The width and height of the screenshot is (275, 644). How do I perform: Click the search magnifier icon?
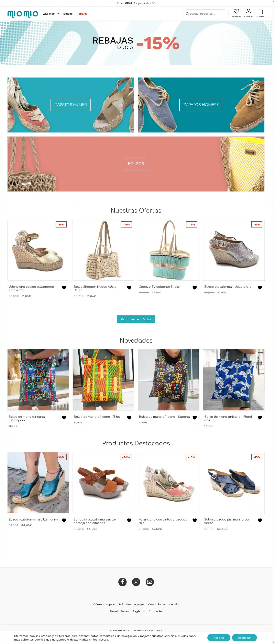point(187,14)
